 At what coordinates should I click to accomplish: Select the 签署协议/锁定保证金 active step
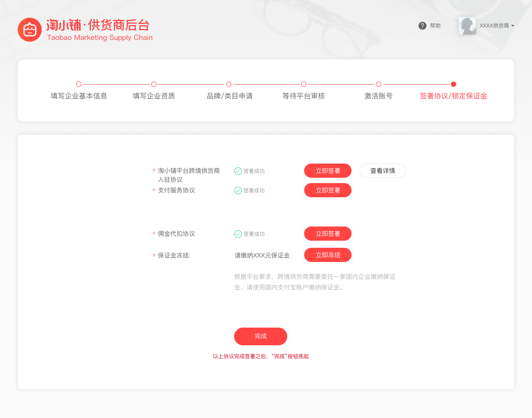pos(454,84)
